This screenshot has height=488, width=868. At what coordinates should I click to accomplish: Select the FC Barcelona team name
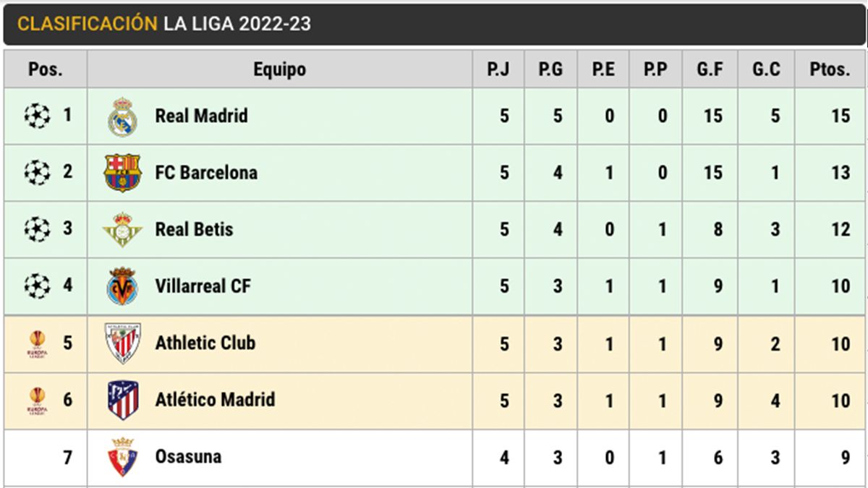[206, 173]
